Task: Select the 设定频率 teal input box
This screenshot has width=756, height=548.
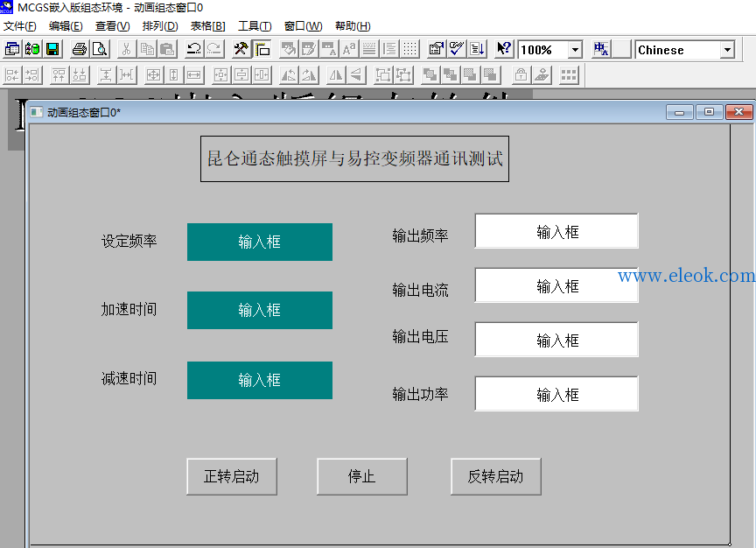Action: (x=260, y=242)
